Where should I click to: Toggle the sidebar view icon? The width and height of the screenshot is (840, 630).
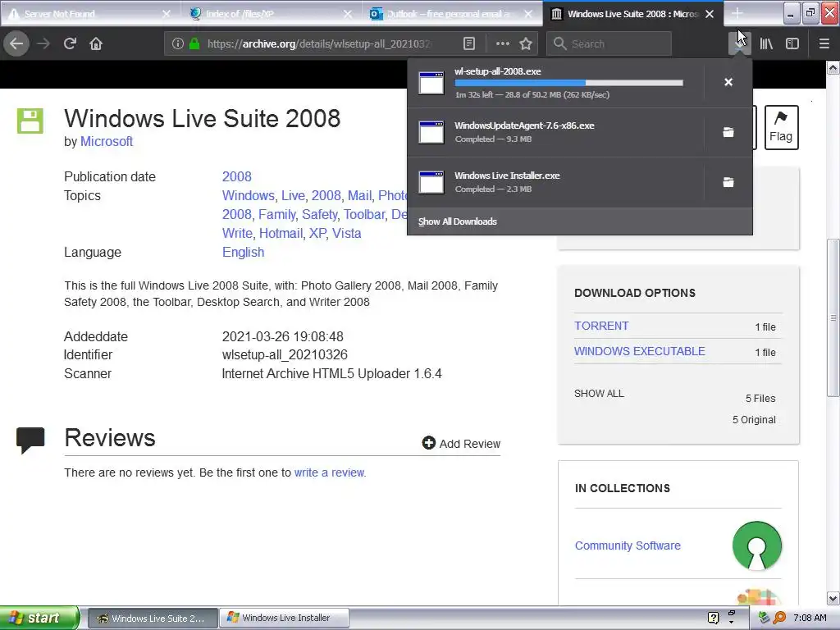[792, 43]
